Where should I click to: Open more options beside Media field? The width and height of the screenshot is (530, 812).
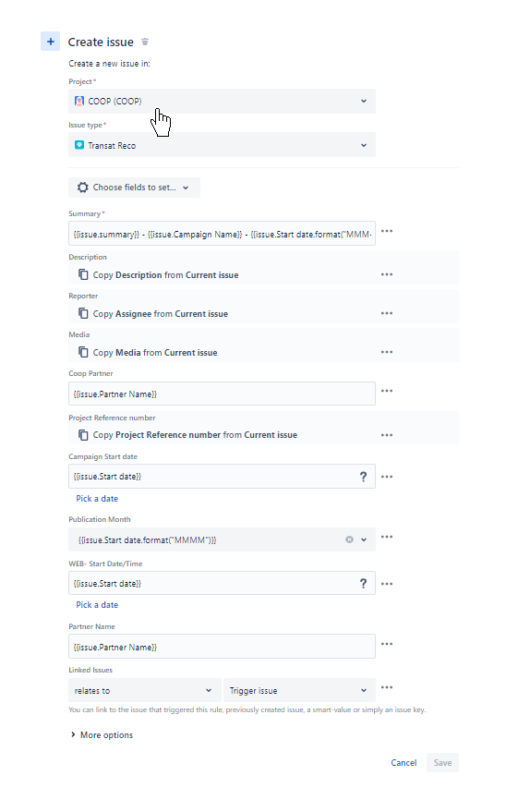387,352
